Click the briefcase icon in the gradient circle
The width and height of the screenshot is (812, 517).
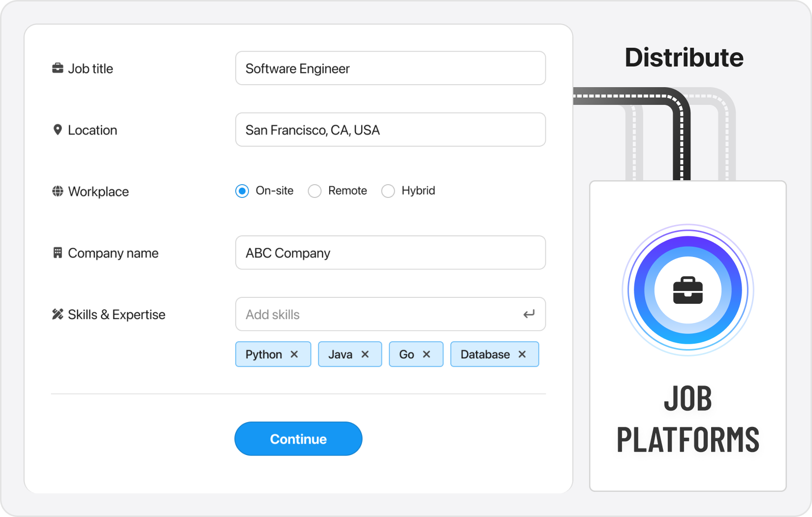[x=687, y=291]
